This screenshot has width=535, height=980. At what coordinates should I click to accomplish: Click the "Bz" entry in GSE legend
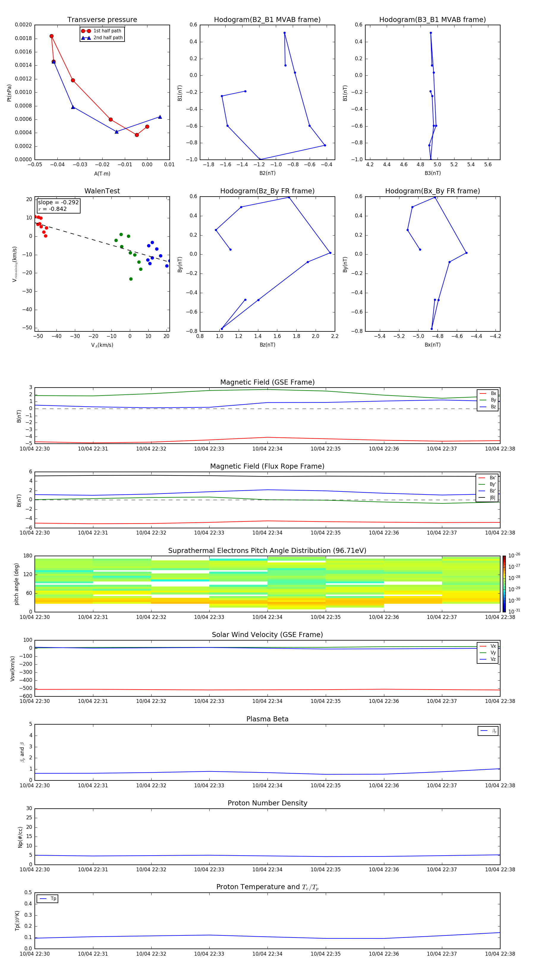[x=488, y=407]
